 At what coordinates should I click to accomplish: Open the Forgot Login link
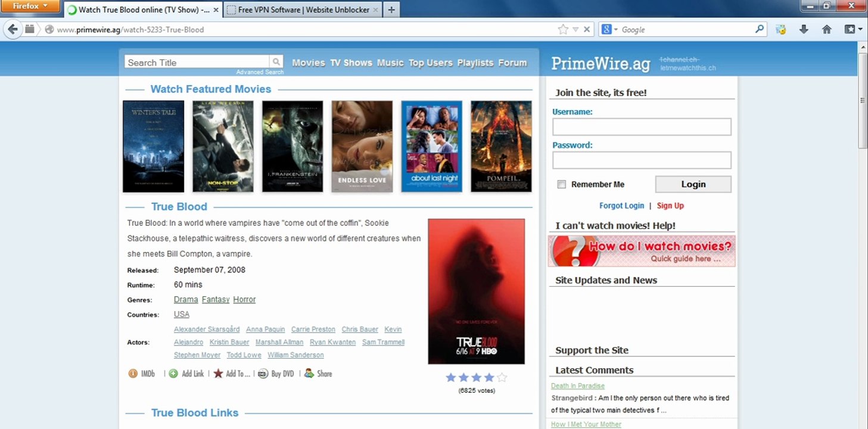click(621, 206)
